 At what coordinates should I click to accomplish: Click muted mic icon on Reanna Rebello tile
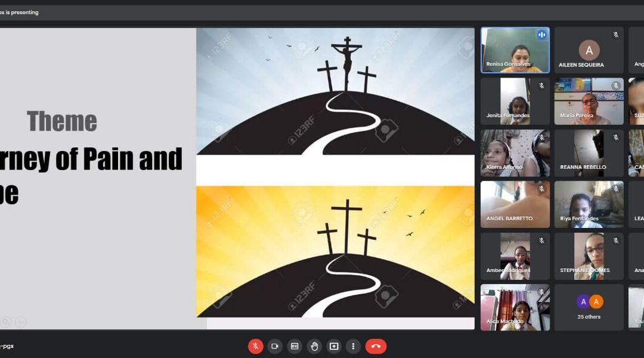click(x=615, y=138)
